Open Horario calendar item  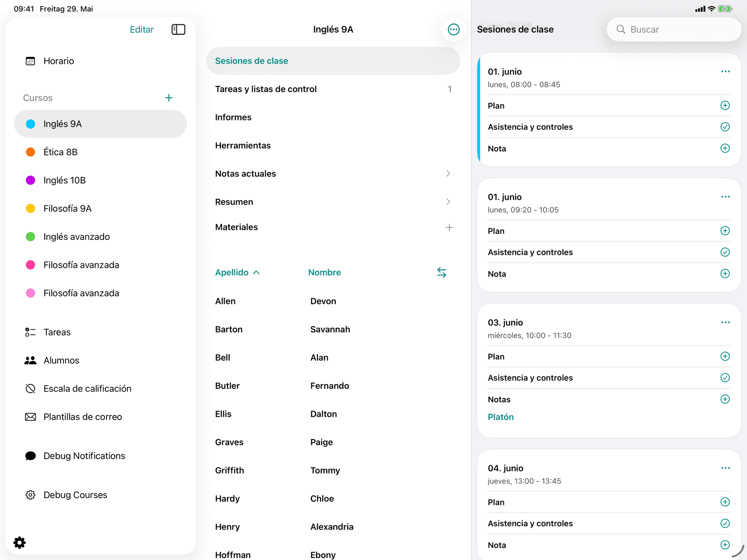pyautogui.click(x=100, y=61)
